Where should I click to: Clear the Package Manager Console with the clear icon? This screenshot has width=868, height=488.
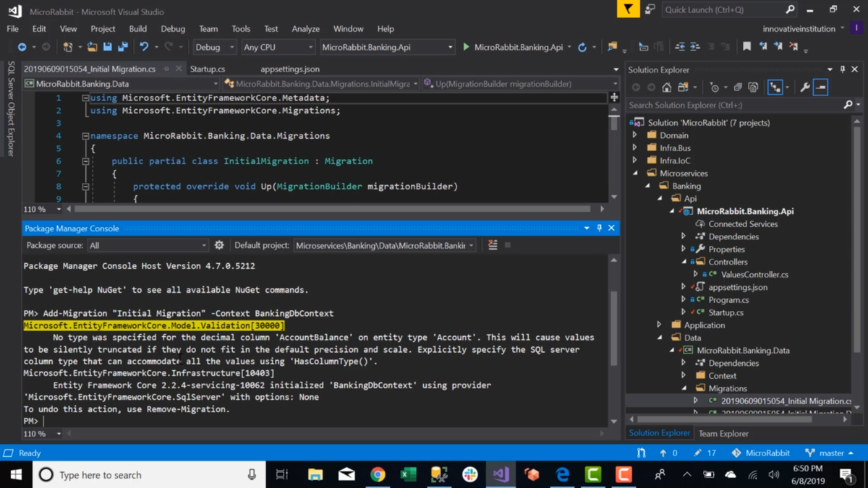(x=493, y=245)
